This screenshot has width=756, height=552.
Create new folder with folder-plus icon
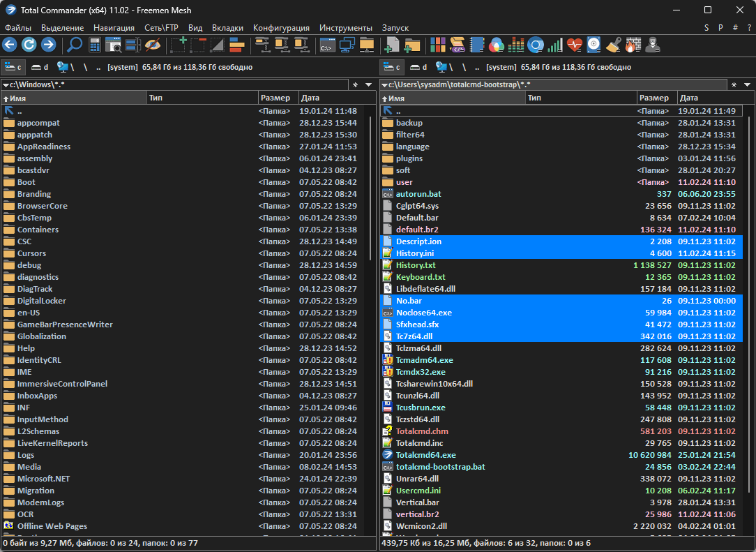click(x=412, y=45)
